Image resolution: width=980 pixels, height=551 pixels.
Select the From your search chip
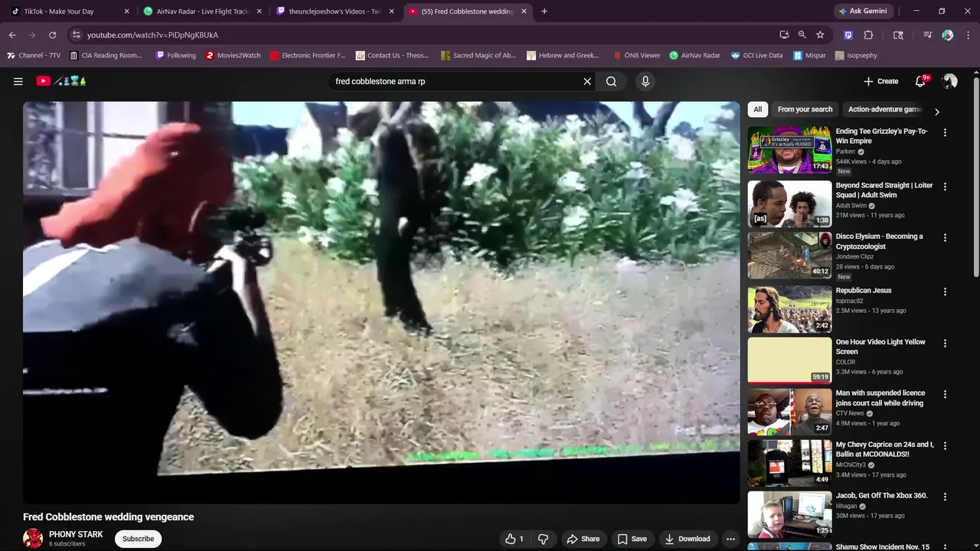805,109
